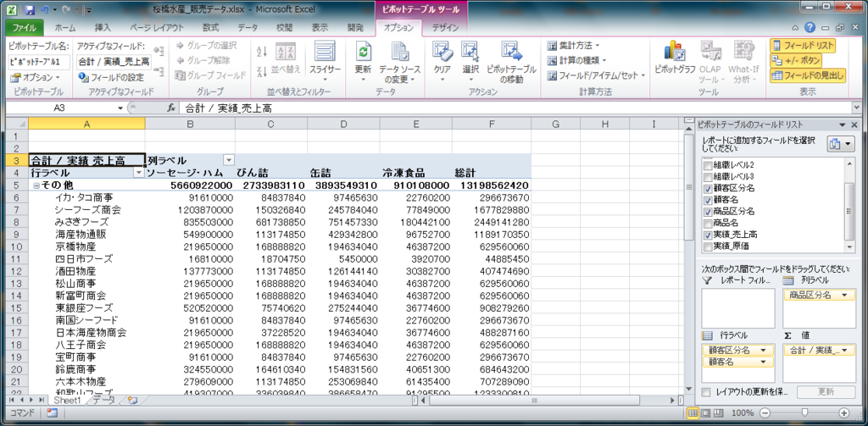Uncheck the 実績_売上高 field checkbox
868x426 pixels.
point(708,235)
